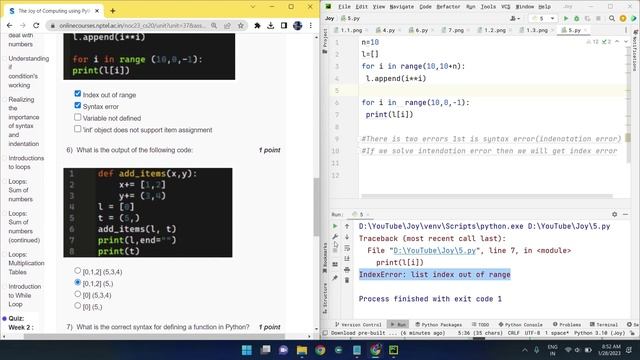Select answer '[0,1,2] (5,)'
640x360 pixels.
[x=78, y=282]
